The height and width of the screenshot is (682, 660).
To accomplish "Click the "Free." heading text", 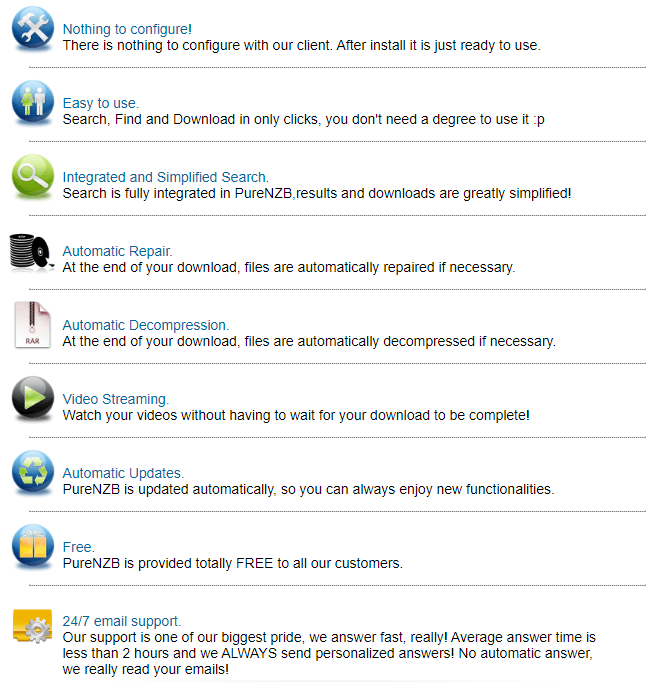I will (79, 548).
